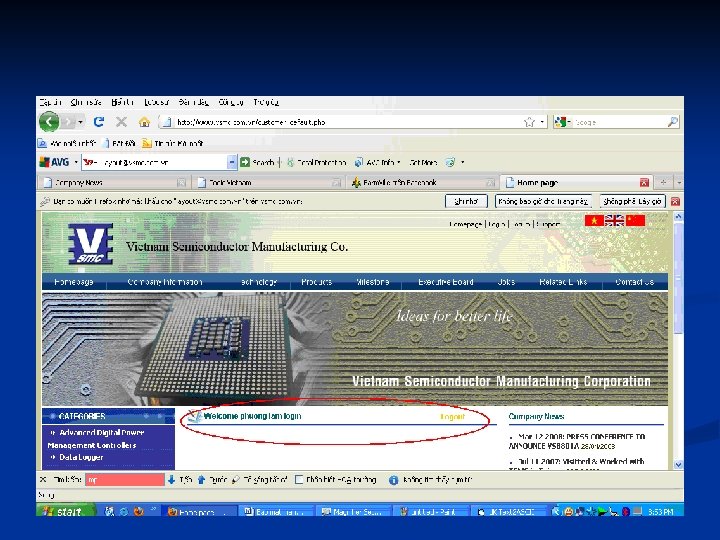Click the not now password button
Image resolution: width=720 pixels, height=540 pixels.
click(632, 201)
